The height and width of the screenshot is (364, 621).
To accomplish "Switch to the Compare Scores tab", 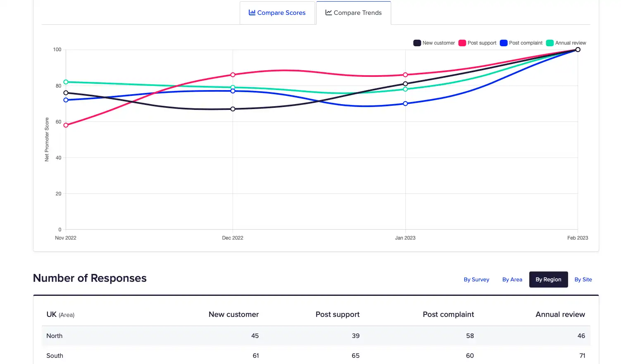I will pyautogui.click(x=277, y=13).
